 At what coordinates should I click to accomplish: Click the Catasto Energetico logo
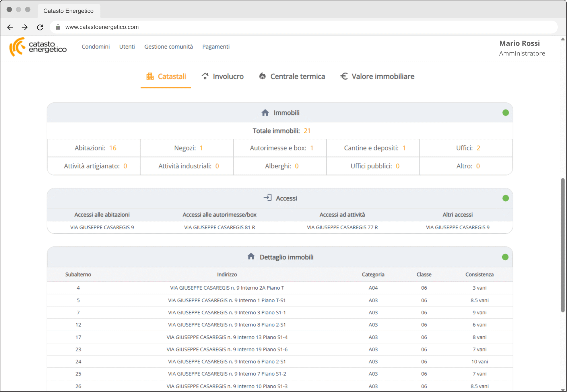(x=38, y=47)
